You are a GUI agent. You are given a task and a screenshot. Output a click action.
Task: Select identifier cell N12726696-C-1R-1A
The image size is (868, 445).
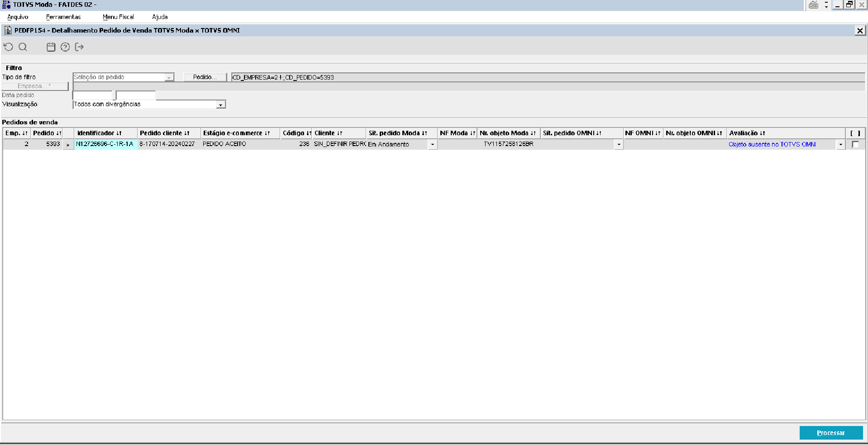tap(105, 144)
